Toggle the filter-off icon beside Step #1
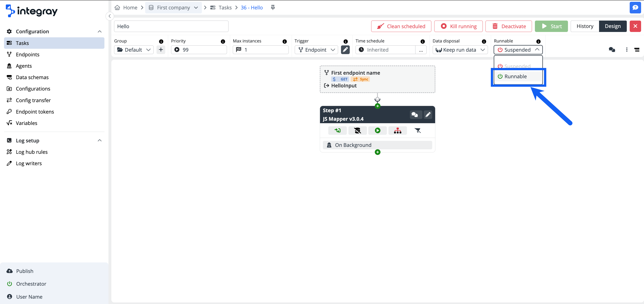Screen dimensions: 644x304 418,130
